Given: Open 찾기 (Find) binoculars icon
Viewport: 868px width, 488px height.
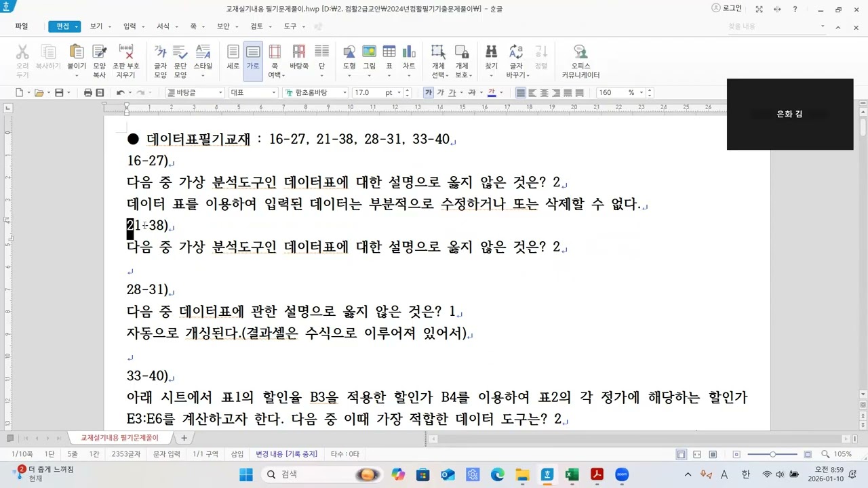Looking at the screenshot, I should pyautogui.click(x=492, y=52).
